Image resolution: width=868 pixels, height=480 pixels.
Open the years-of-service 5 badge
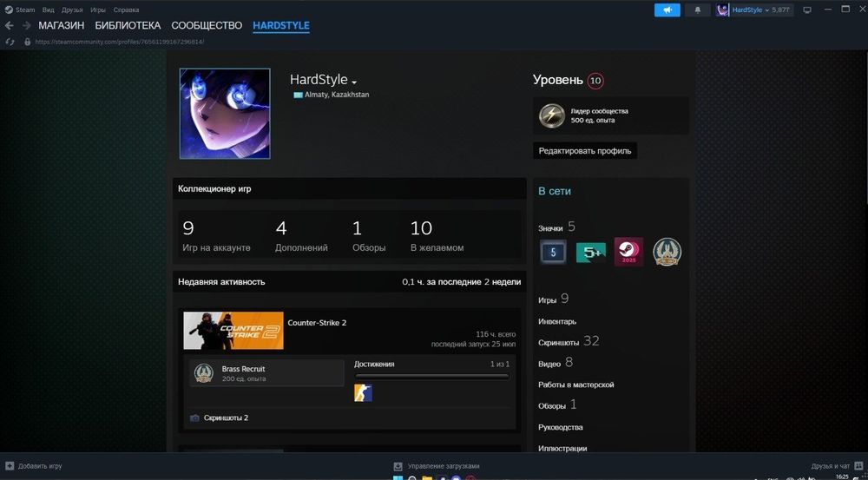click(x=553, y=252)
